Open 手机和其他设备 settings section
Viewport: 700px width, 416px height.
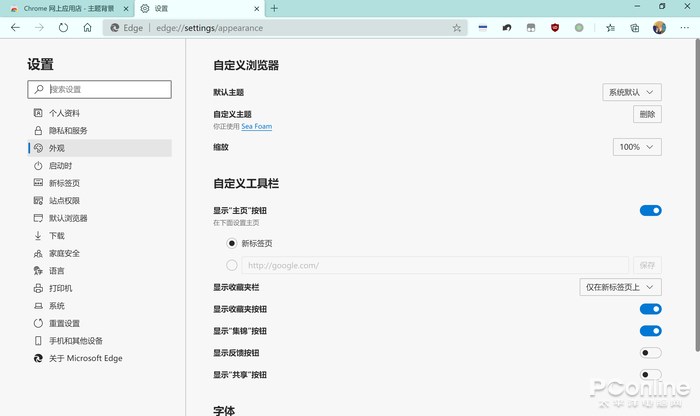(100, 341)
